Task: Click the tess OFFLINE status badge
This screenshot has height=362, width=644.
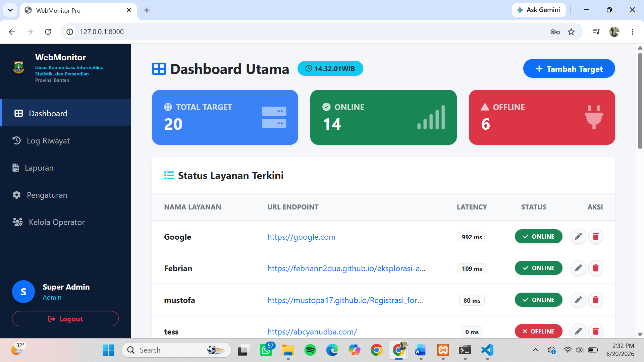Action: (538, 331)
